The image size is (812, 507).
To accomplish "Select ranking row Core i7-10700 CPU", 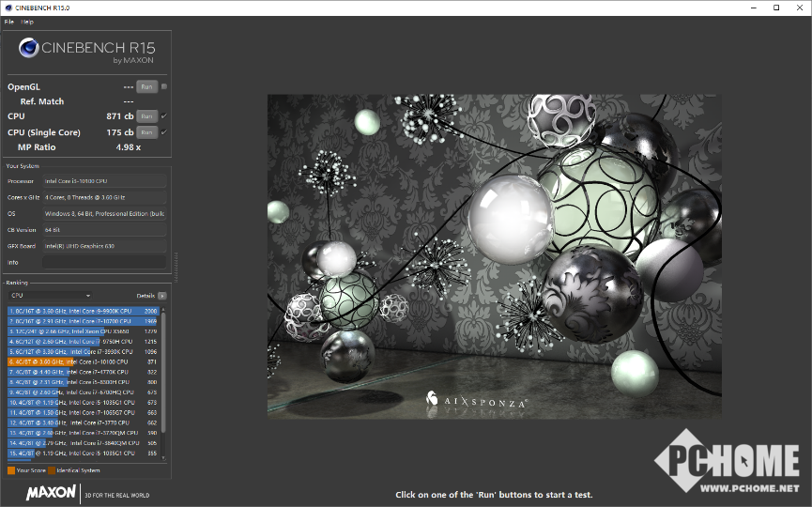I will (84, 322).
